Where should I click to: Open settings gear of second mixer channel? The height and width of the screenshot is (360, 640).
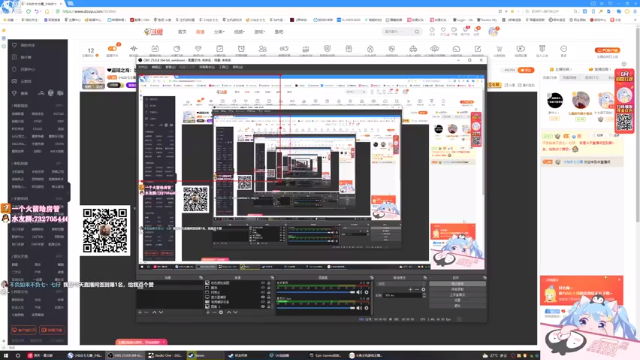366,308
